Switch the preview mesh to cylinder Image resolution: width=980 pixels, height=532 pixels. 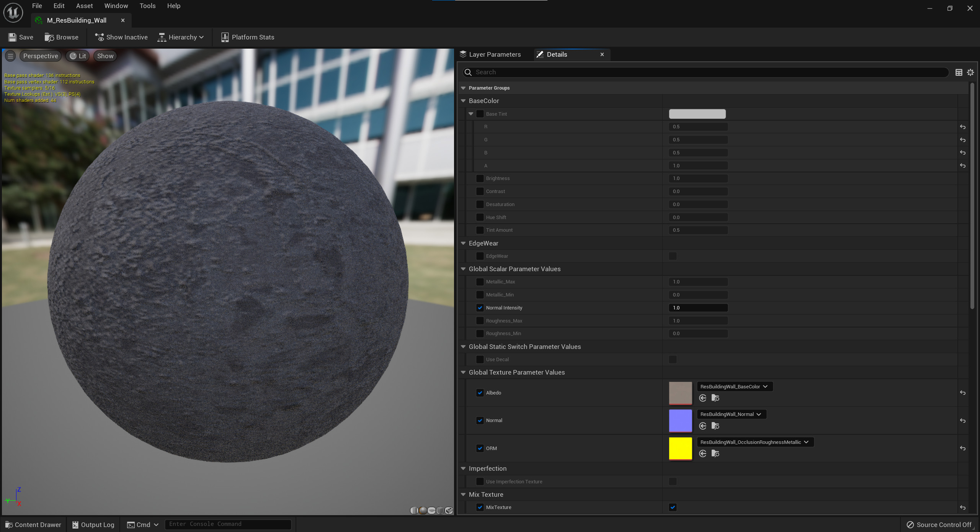coord(414,511)
